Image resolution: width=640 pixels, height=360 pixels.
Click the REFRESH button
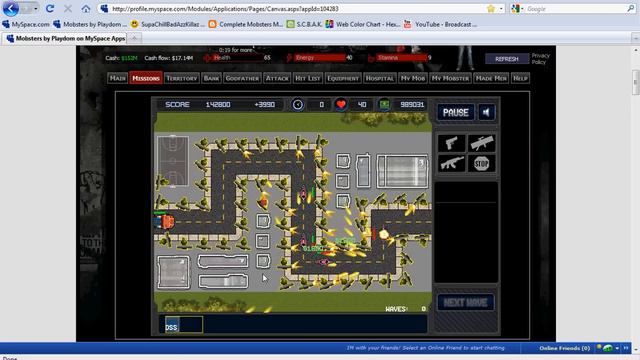(507, 59)
